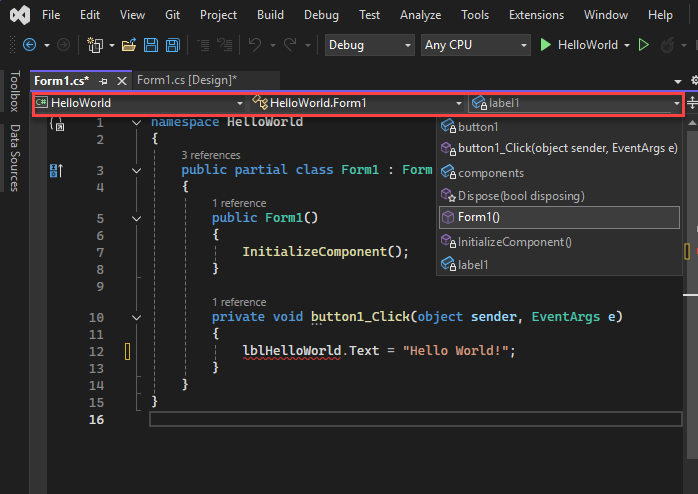Close the Form1.cs tab
The height and width of the screenshot is (494, 698).
[122, 80]
